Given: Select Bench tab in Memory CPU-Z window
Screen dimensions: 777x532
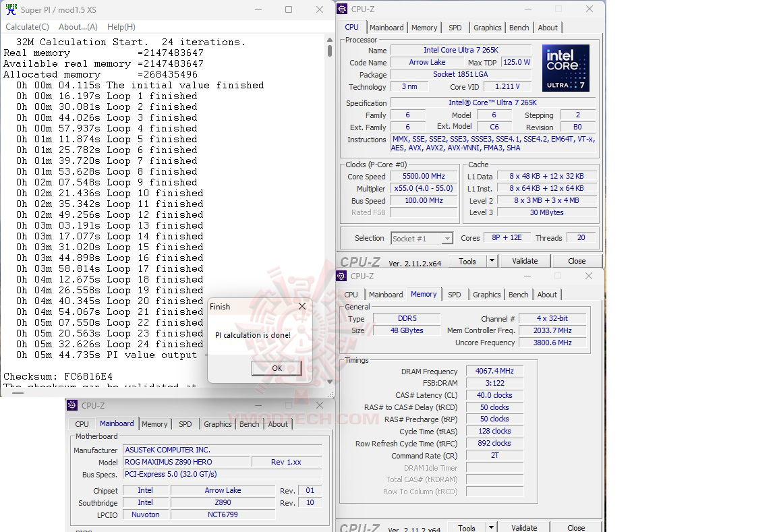Looking at the screenshot, I should [518, 295].
